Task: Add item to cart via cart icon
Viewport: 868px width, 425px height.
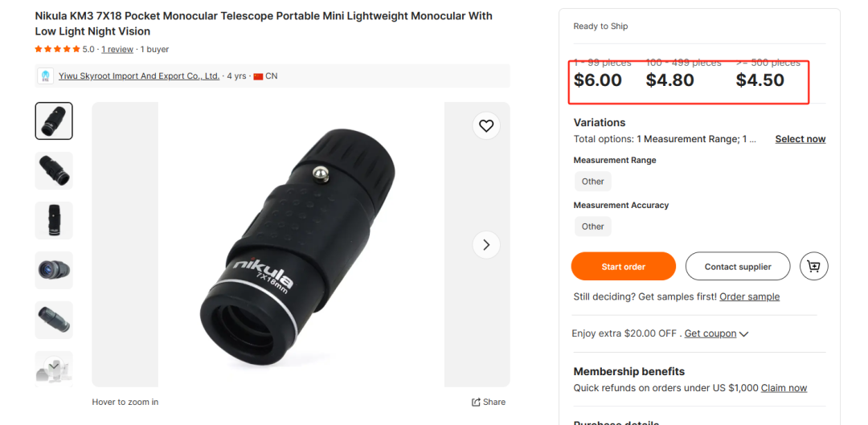Action: tap(813, 267)
